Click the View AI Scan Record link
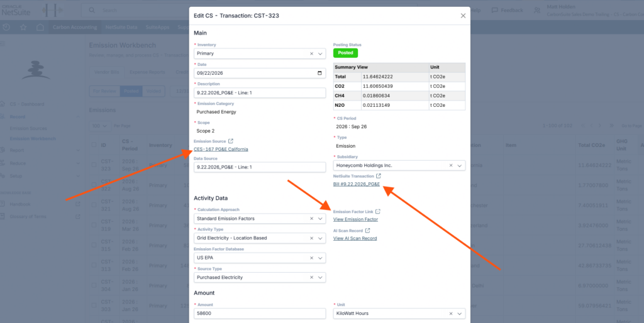The height and width of the screenshot is (323, 644). click(x=355, y=238)
